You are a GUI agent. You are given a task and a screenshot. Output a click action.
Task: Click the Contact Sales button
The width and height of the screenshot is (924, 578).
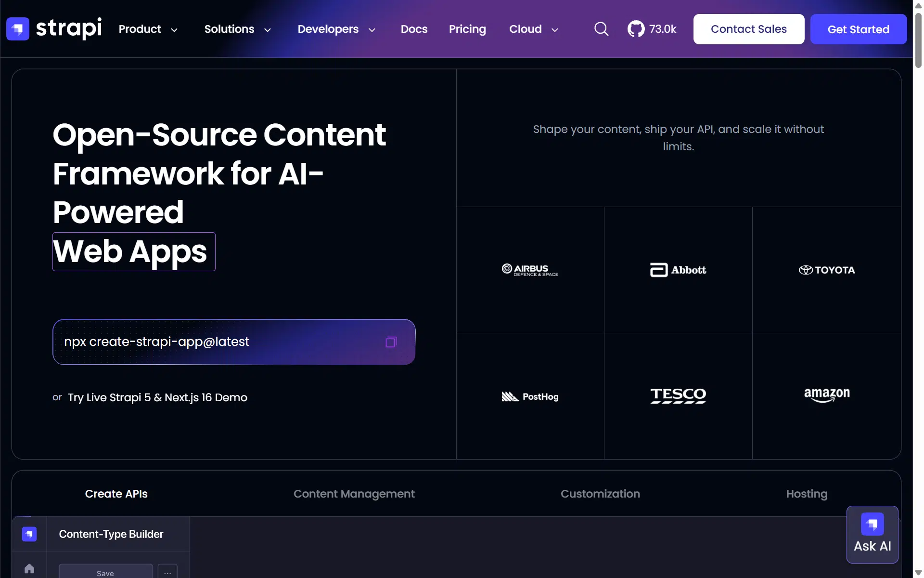click(x=748, y=29)
